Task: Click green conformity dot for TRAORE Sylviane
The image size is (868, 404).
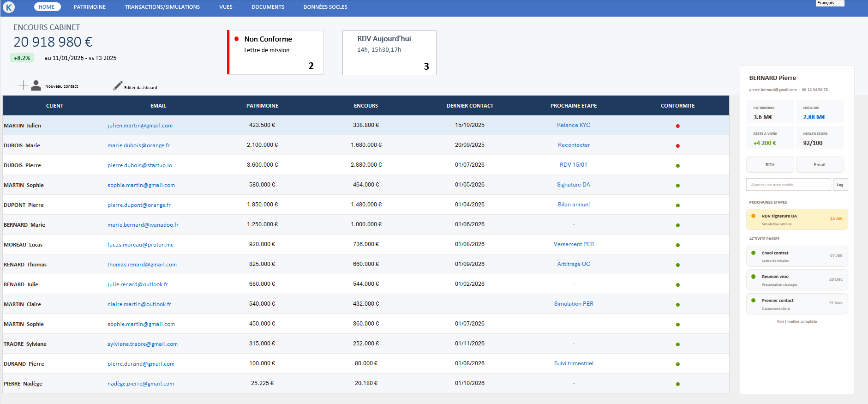Action: click(677, 344)
